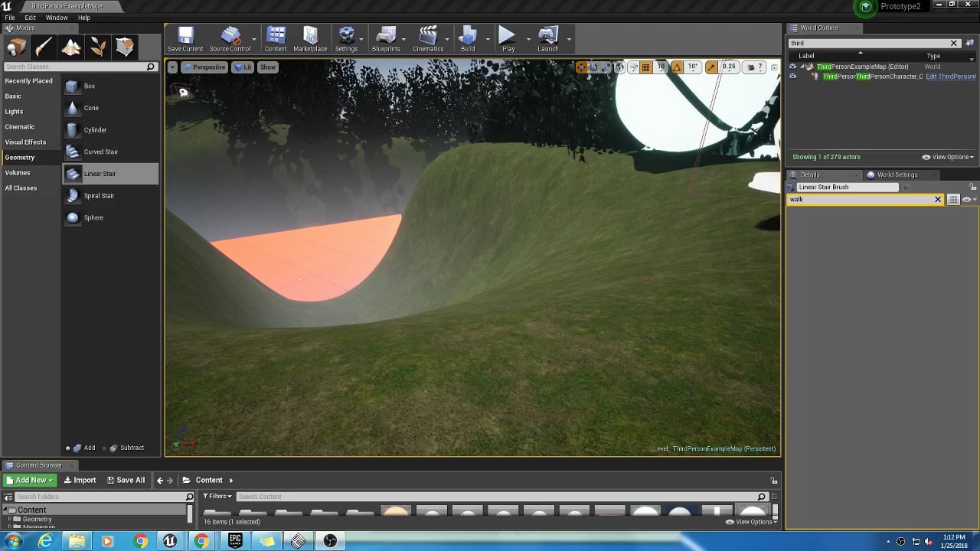
Task: Open scale snap 0.25 dropdown
Action: (x=728, y=67)
